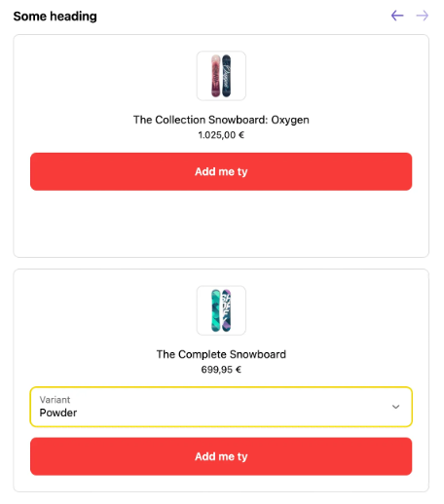
Task: Click the Variant label in selector
Action: 55,400
